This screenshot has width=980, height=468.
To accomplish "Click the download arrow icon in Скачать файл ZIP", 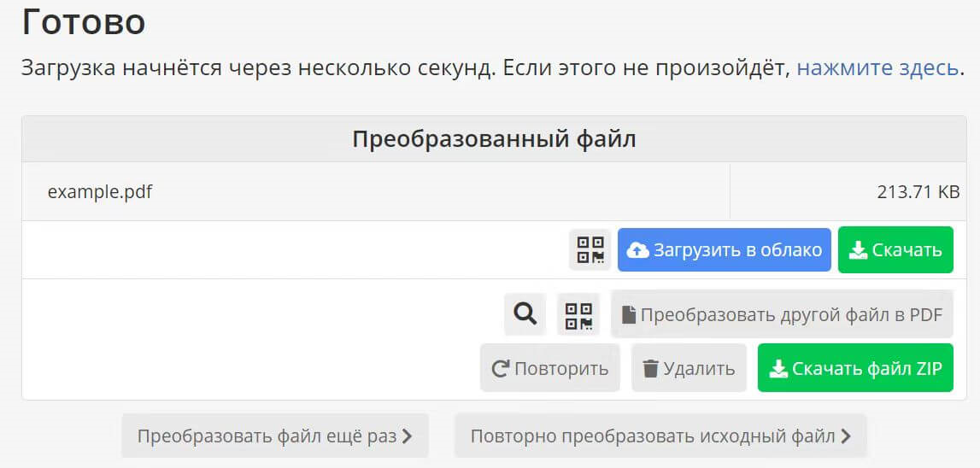I will [778, 368].
